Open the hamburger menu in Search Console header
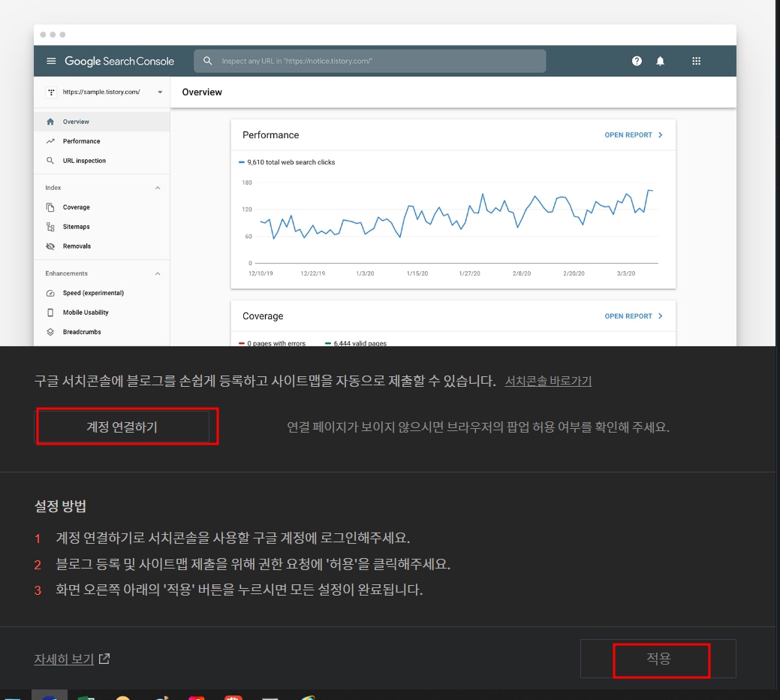780x700 pixels. pos(51,61)
